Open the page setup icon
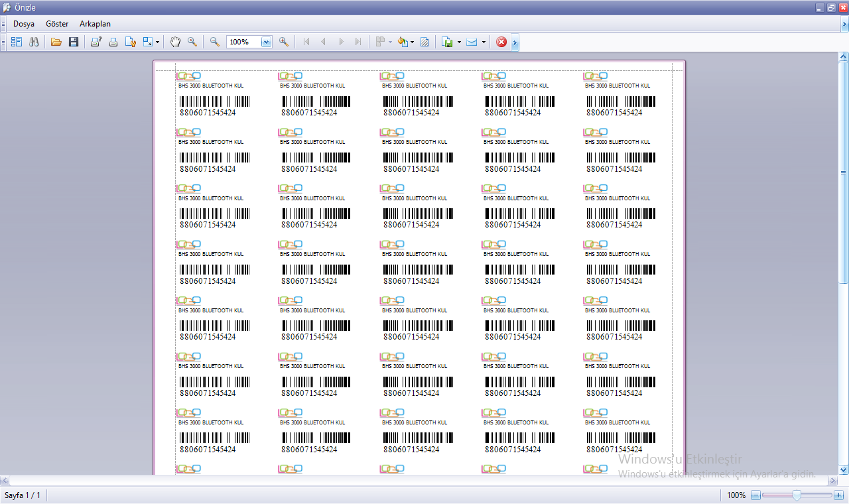Viewport: 849px width, 504px height. [x=131, y=42]
